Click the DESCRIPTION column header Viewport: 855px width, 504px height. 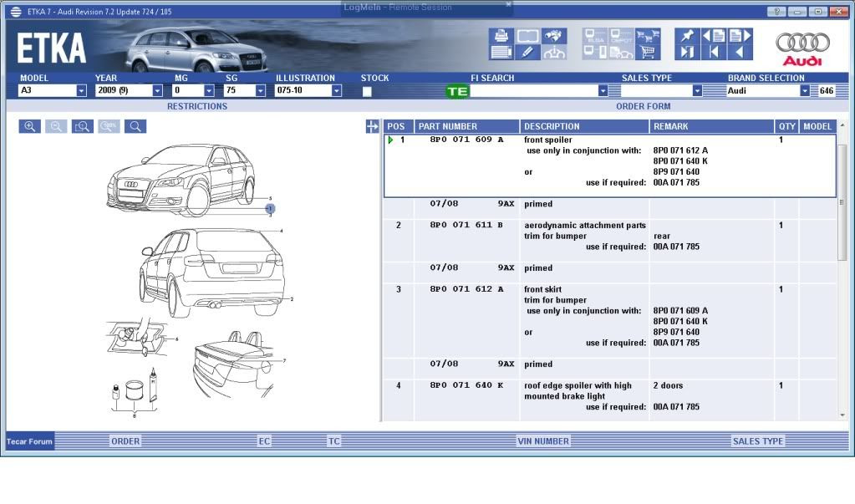[x=584, y=126]
